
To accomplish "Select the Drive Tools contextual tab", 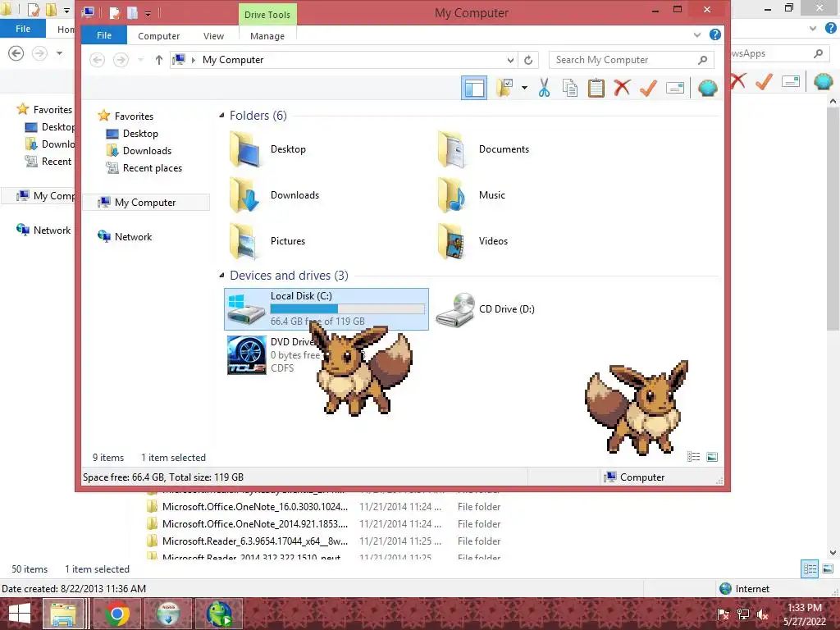I will 267,15.
